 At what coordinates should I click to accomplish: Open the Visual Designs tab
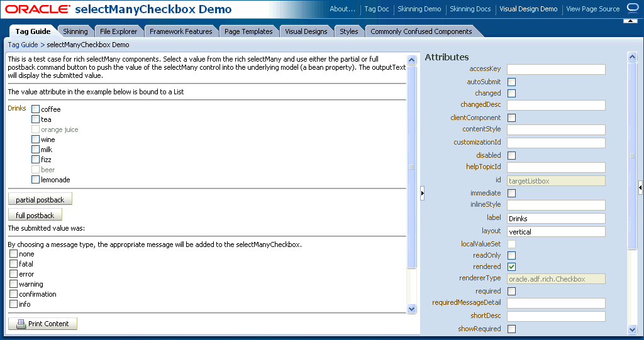[x=306, y=31]
